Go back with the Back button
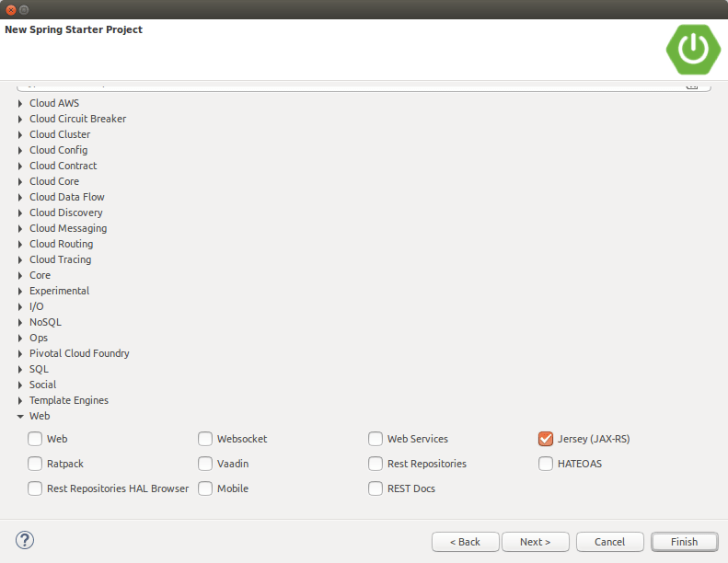728x563 pixels. pos(465,542)
